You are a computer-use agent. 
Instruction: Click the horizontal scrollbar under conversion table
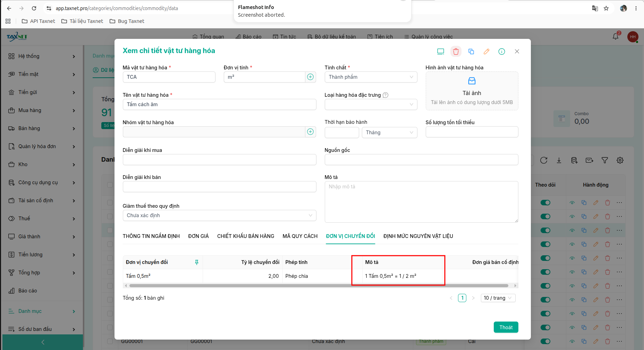[x=319, y=286]
